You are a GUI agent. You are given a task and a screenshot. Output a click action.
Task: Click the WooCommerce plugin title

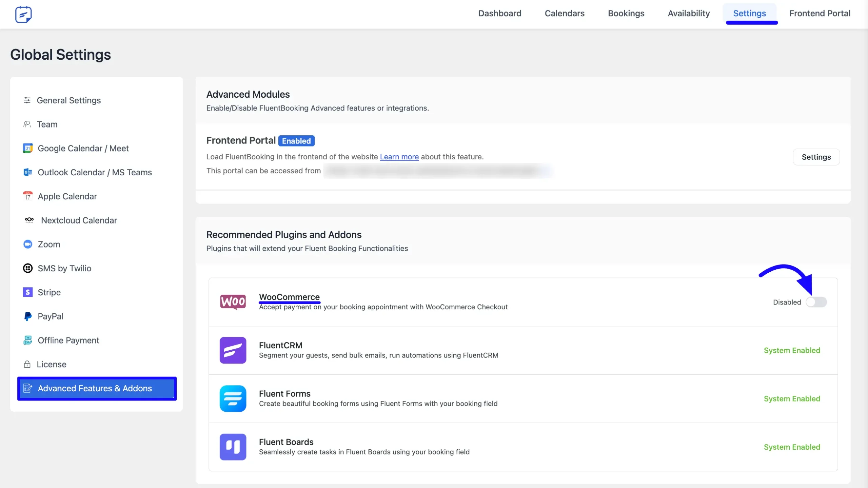(289, 297)
